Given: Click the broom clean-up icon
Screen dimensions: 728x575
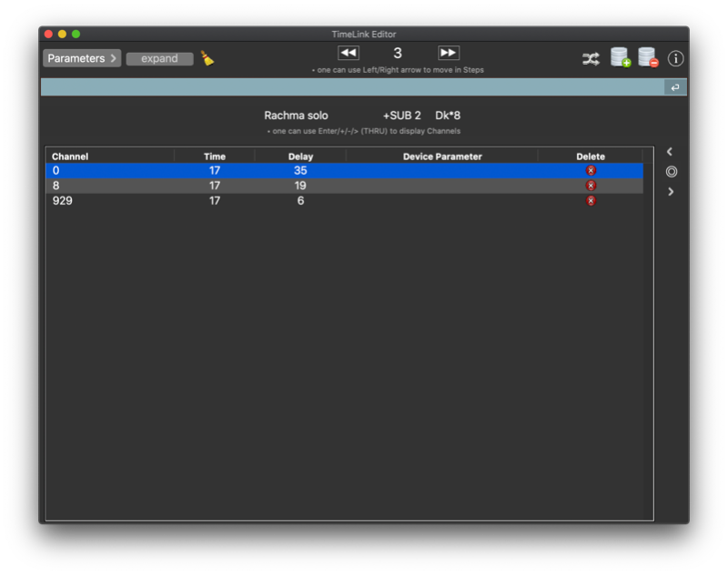Looking at the screenshot, I should coord(207,58).
